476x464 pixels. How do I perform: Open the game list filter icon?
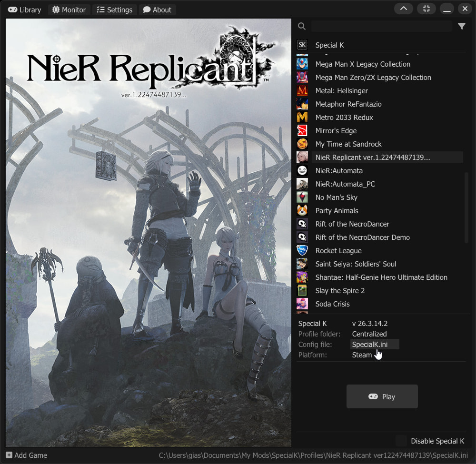(x=461, y=27)
